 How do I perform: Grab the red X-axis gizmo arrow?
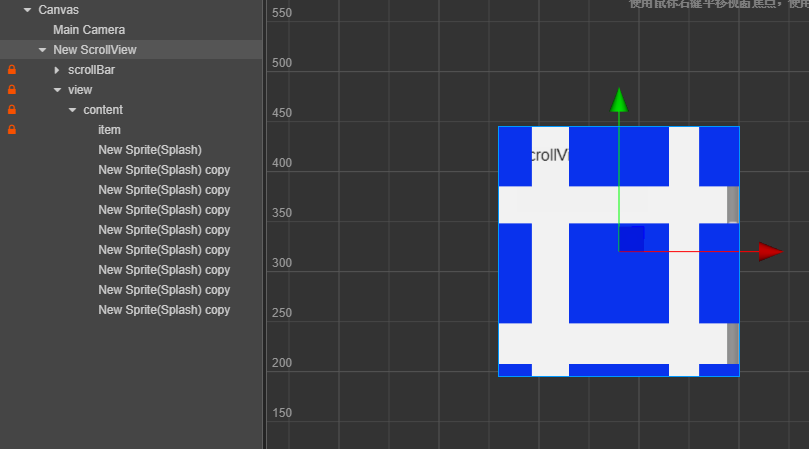coord(771,251)
